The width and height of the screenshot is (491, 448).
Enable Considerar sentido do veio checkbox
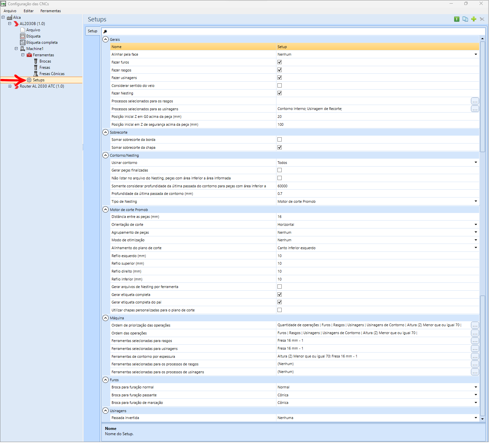[x=279, y=86]
